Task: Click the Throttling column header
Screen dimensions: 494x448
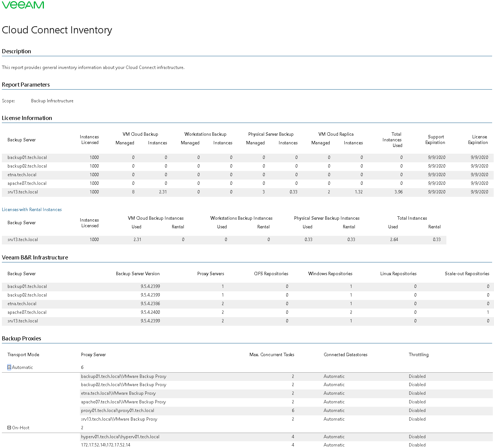Action: 419,355
